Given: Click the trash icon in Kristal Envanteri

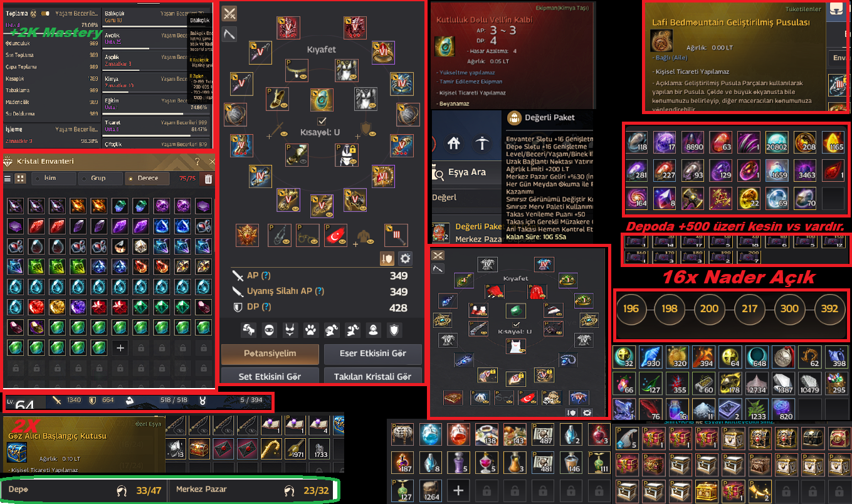Looking at the screenshot, I should click(x=208, y=179).
